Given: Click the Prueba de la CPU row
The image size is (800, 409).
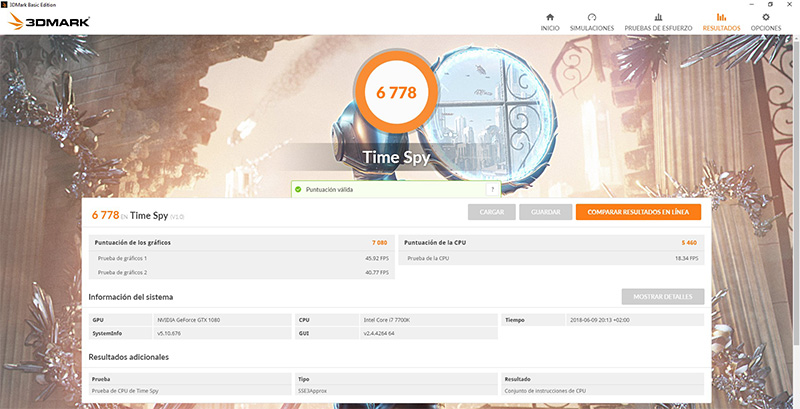Looking at the screenshot, I should coord(551,259).
